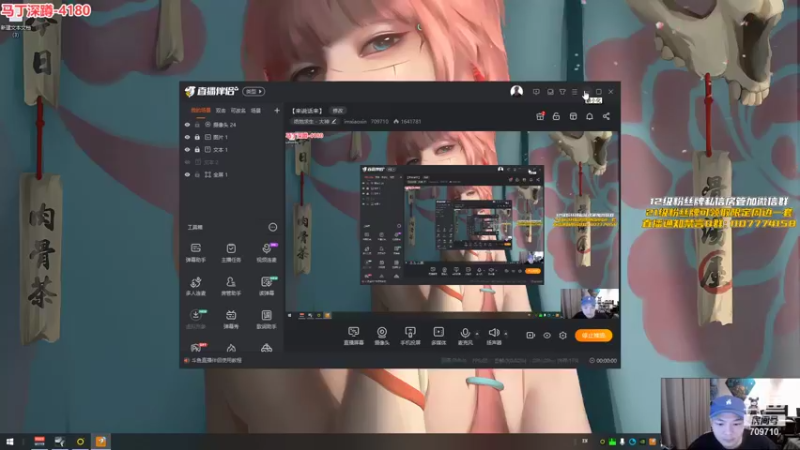
Task: Hide the 图片 1 layer with its eye icon
Action: pyautogui.click(x=187, y=137)
